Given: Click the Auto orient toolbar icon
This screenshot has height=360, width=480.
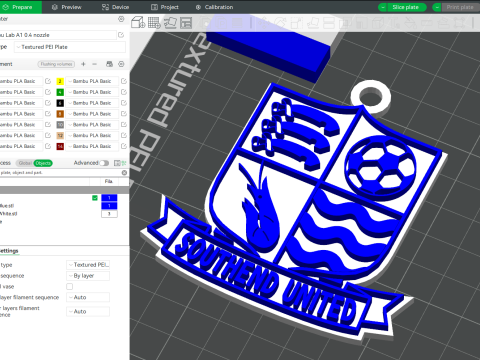Looking at the screenshot, I should pyautogui.click(x=170, y=23).
